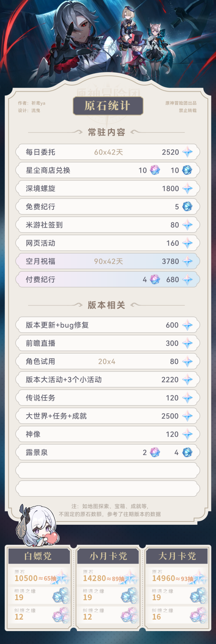
Task: Click the 10500 primogem total in 白嫖党 card
Action: click(26, 578)
